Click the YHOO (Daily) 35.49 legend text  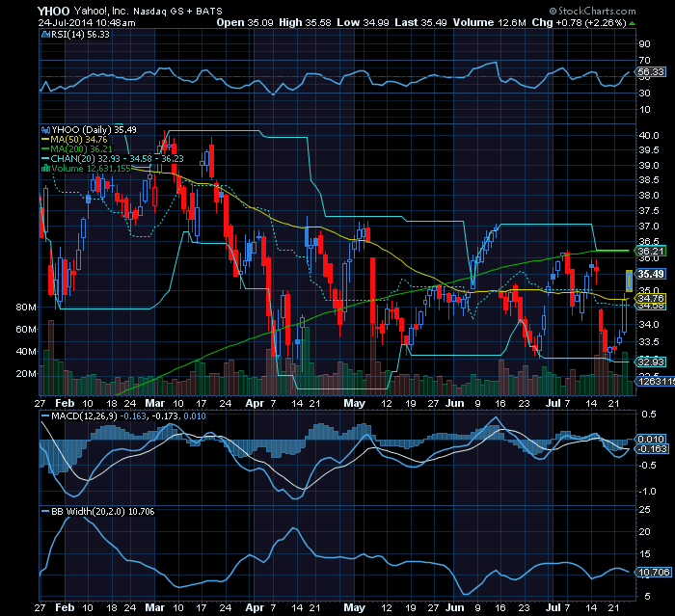coord(94,129)
